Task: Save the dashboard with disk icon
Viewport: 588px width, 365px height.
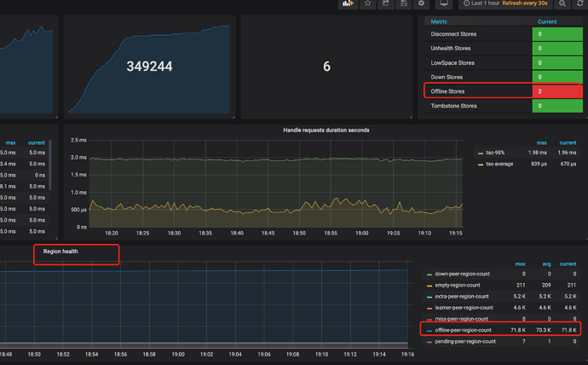Action: (404, 4)
